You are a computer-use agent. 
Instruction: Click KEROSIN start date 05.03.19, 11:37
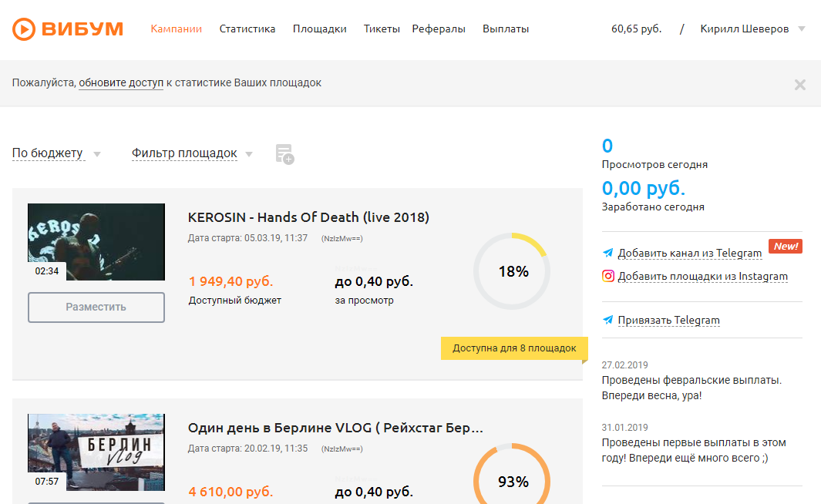coord(247,238)
